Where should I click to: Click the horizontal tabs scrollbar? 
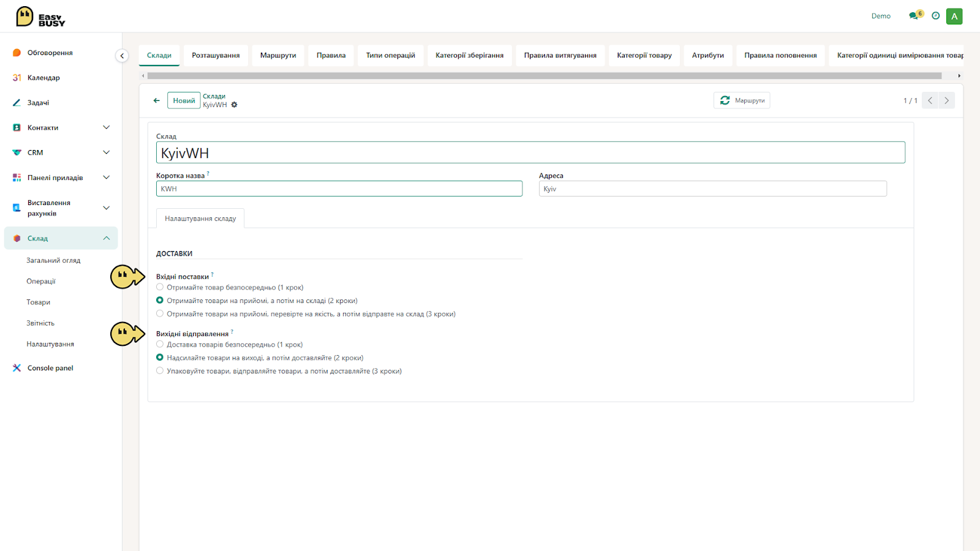pyautogui.click(x=544, y=76)
